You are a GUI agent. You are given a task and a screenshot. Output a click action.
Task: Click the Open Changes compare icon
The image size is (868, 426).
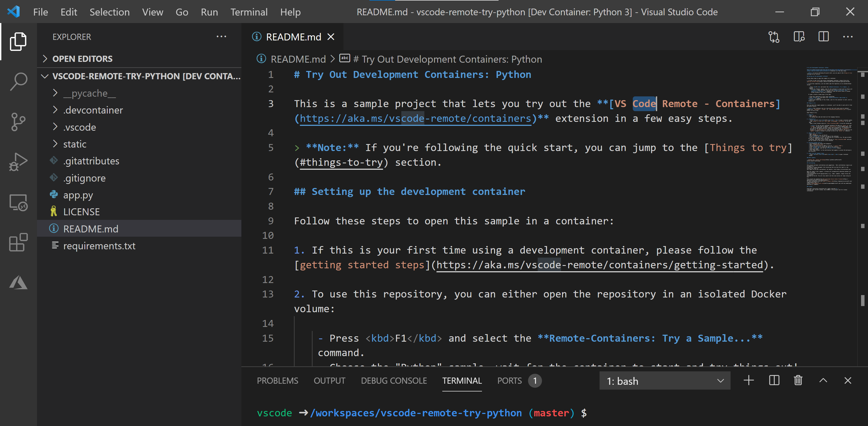(774, 36)
